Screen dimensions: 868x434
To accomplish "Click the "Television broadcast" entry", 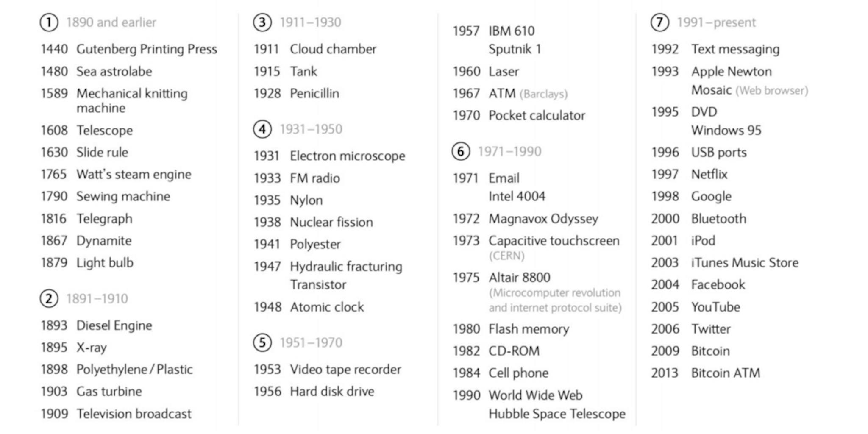I will tap(134, 414).
